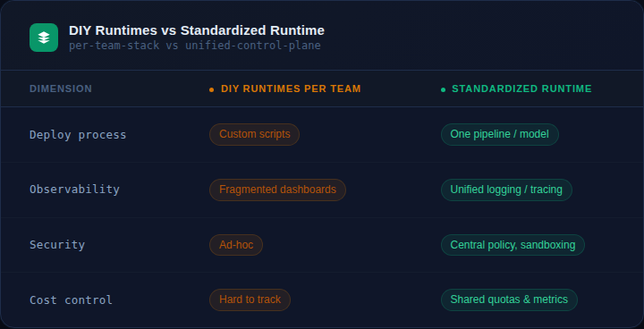Click the One pipeline / model pill
The height and width of the screenshot is (329, 644).
(x=499, y=134)
